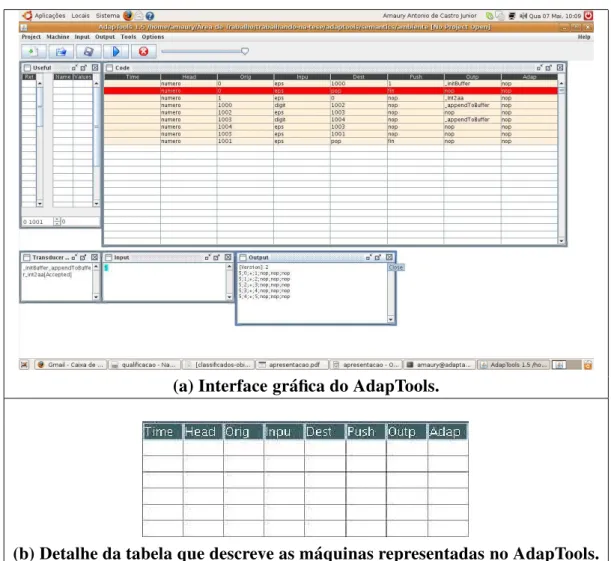The image size is (611, 561).
Task: Open Locais menu in top panel
Action: point(80,16)
